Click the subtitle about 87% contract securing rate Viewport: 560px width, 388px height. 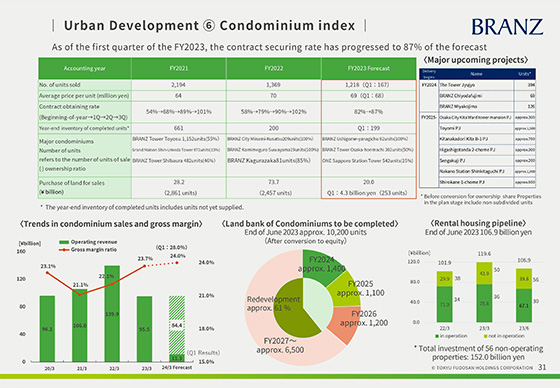269,47
